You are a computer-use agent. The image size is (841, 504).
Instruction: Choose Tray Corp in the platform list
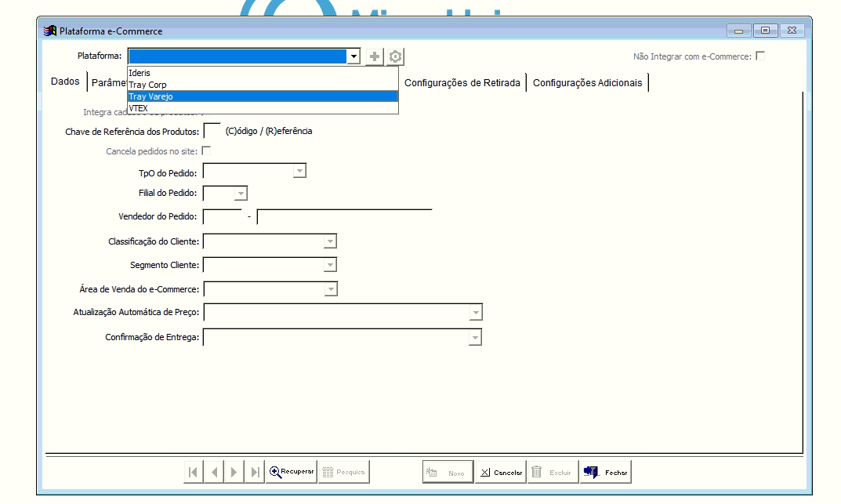(147, 85)
